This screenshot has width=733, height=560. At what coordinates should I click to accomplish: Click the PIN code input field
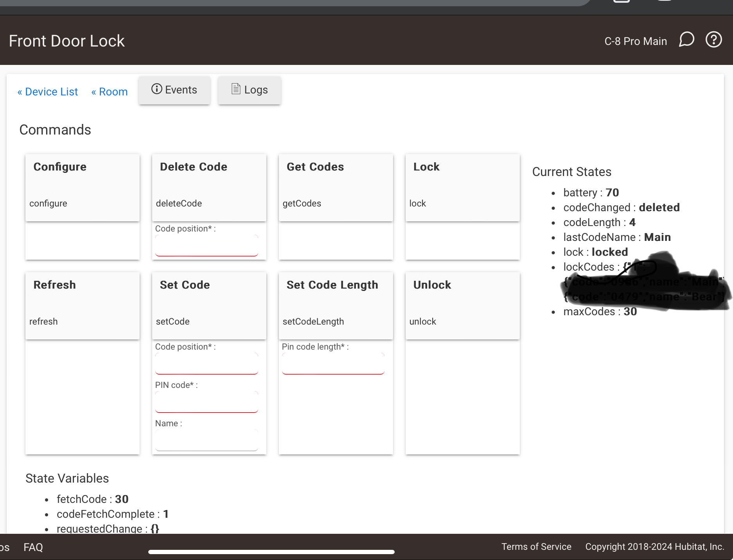[x=207, y=402]
